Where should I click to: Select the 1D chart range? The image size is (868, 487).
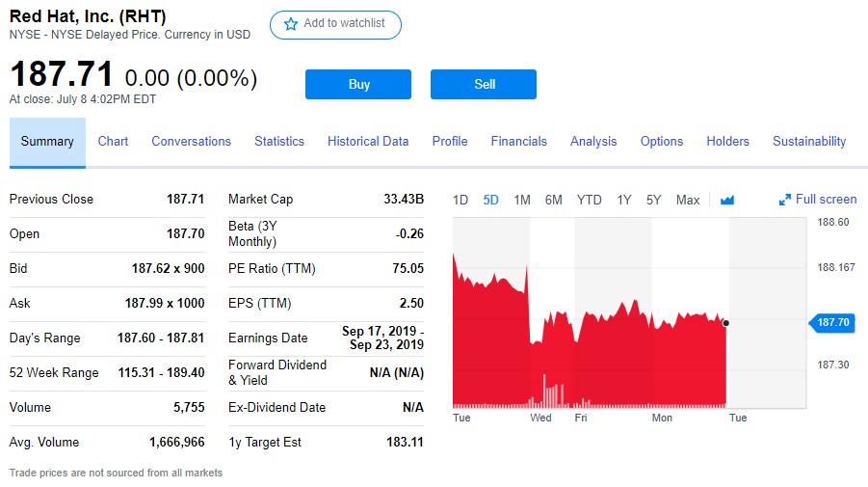point(460,200)
